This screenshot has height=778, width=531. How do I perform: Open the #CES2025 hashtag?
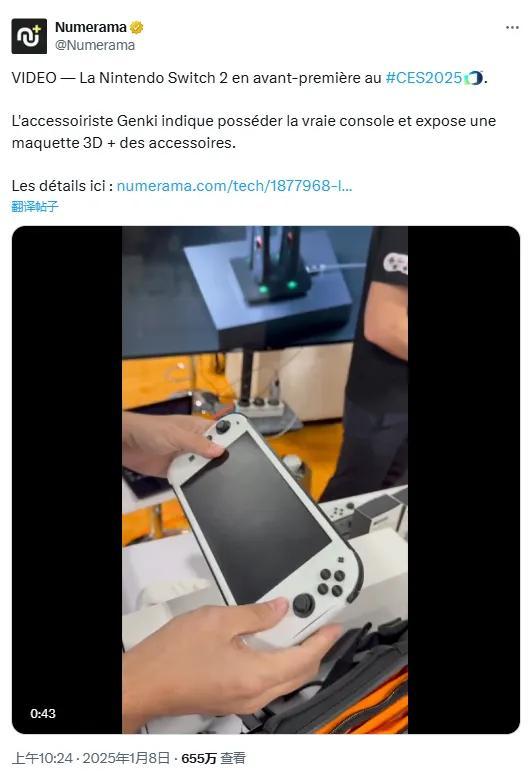424,78
